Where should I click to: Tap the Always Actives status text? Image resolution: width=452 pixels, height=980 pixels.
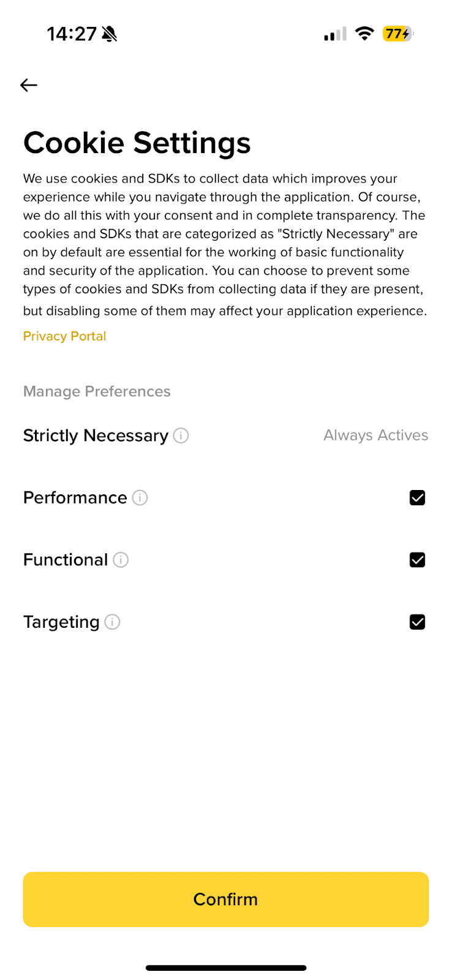375,435
